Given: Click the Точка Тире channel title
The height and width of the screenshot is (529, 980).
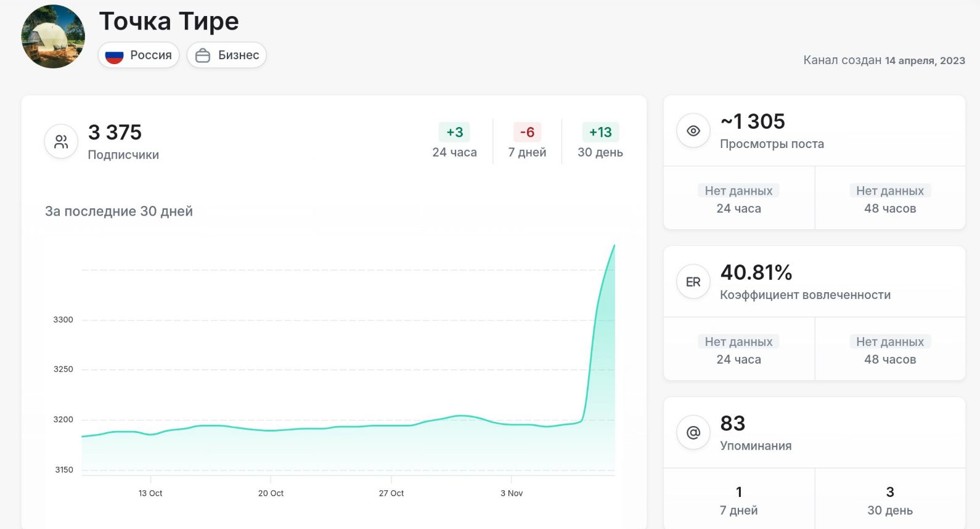Looking at the screenshot, I should tap(169, 22).
